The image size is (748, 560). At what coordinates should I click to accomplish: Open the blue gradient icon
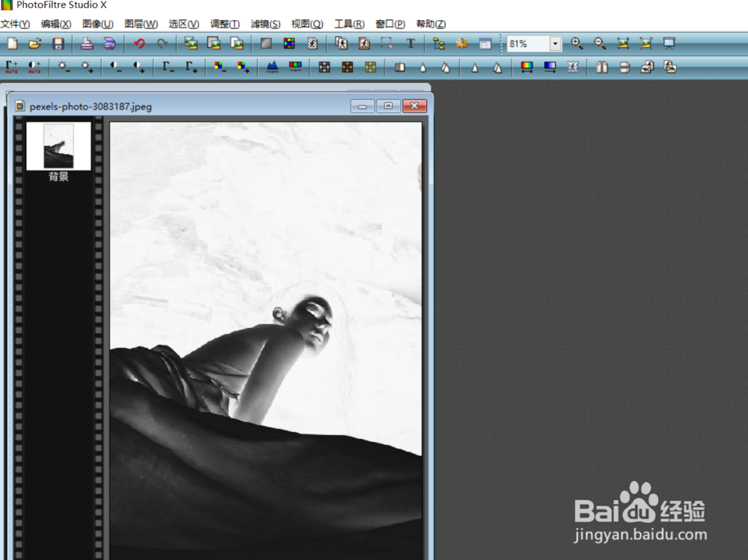click(x=550, y=67)
